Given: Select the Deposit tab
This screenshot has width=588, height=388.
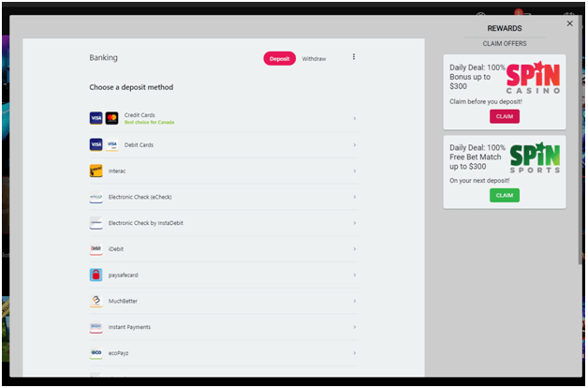Looking at the screenshot, I should click(x=279, y=58).
